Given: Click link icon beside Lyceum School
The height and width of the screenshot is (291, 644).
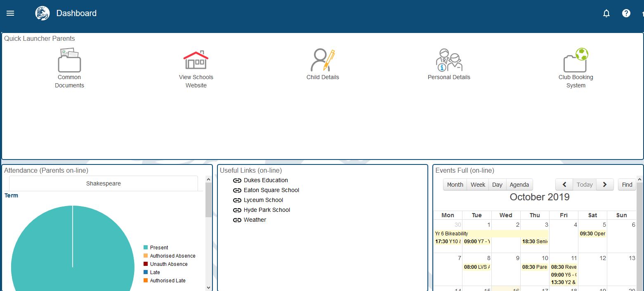Looking at the screenshot, I should point(237,200).
